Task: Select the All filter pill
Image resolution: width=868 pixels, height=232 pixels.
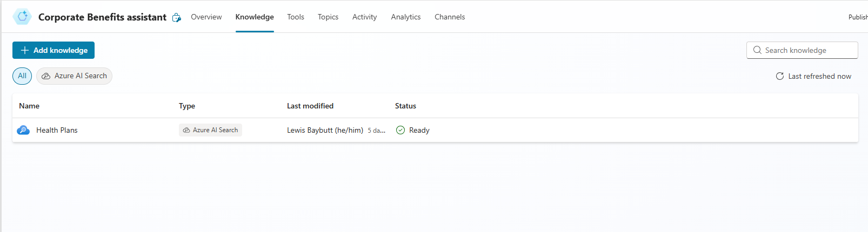Action: coord(22,76)
